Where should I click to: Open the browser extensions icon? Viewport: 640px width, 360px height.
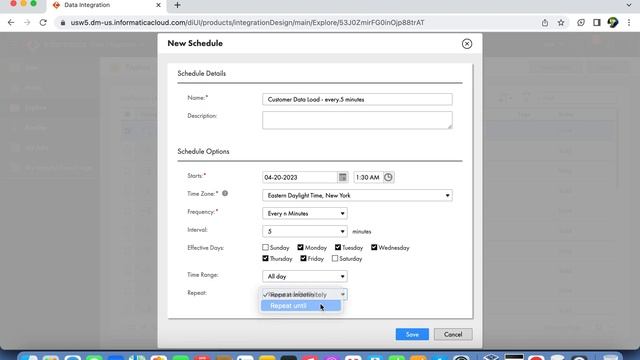[x=581, y=22]
